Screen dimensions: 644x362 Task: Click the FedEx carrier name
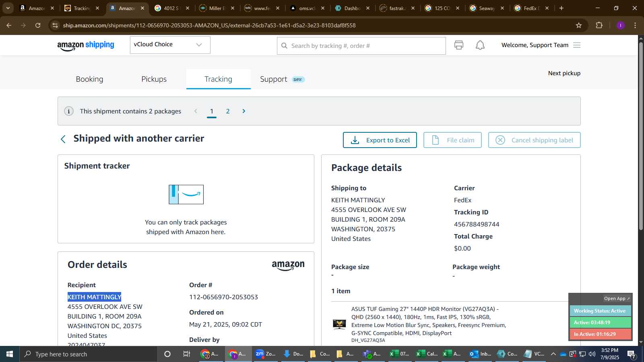pyautogui.click(x=462, y=200)
